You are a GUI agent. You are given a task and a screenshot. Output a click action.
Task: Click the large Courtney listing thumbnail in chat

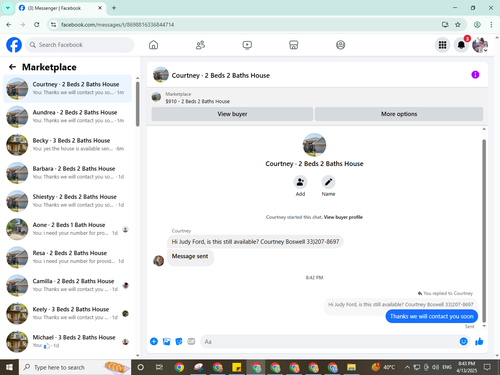[314, 145]
